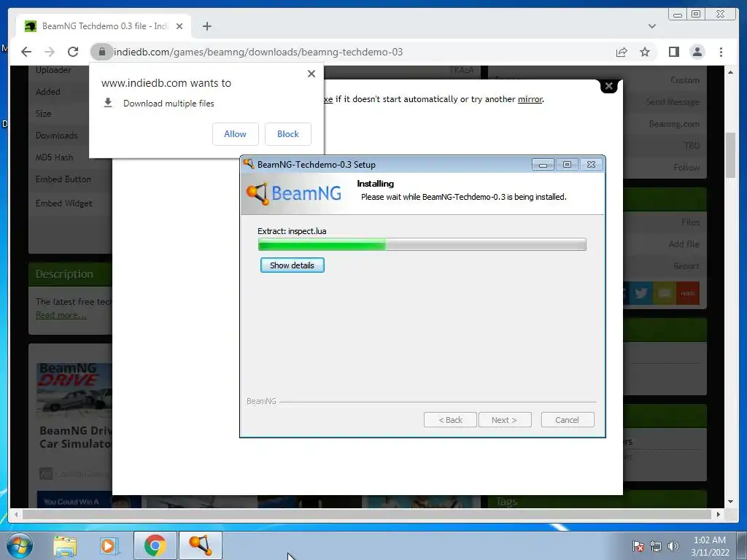
Task: Click the scroll-down arrow of the page
Action: click(730, 502)
